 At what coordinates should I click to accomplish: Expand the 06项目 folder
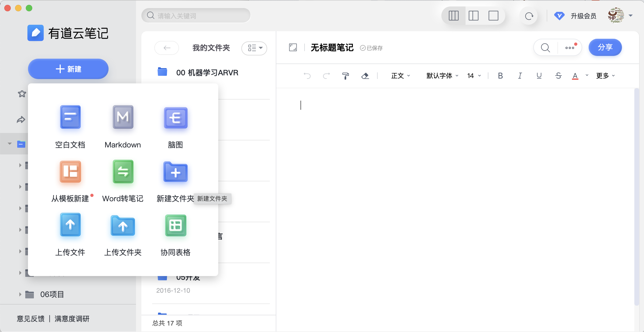point(20,294)
